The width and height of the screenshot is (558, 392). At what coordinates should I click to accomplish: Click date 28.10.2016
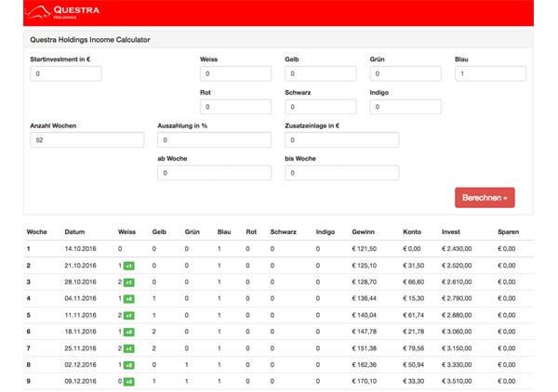(80, 281)
